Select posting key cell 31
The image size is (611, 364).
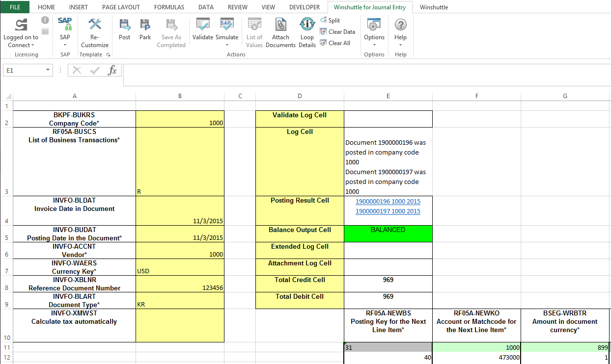388,347
